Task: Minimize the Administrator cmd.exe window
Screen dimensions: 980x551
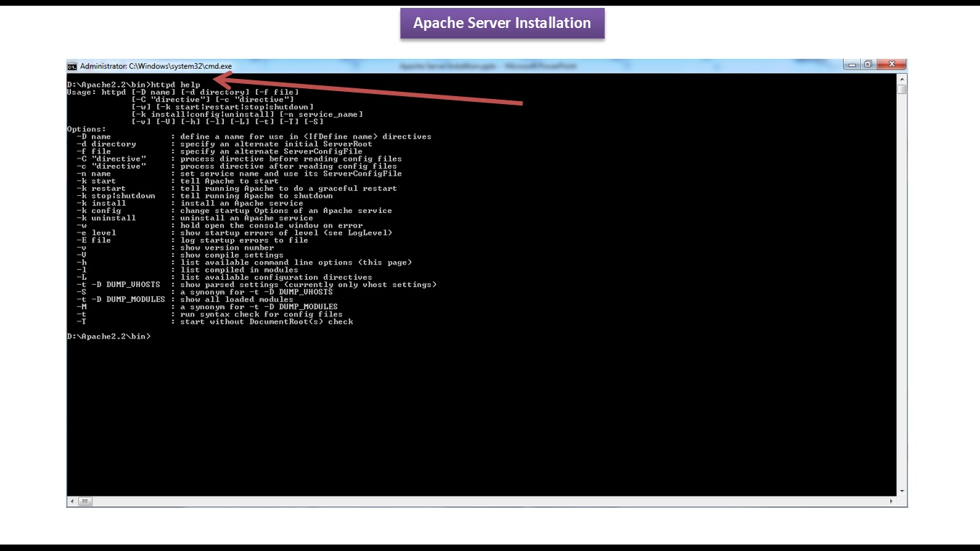Action: click(x=852, y=65)
